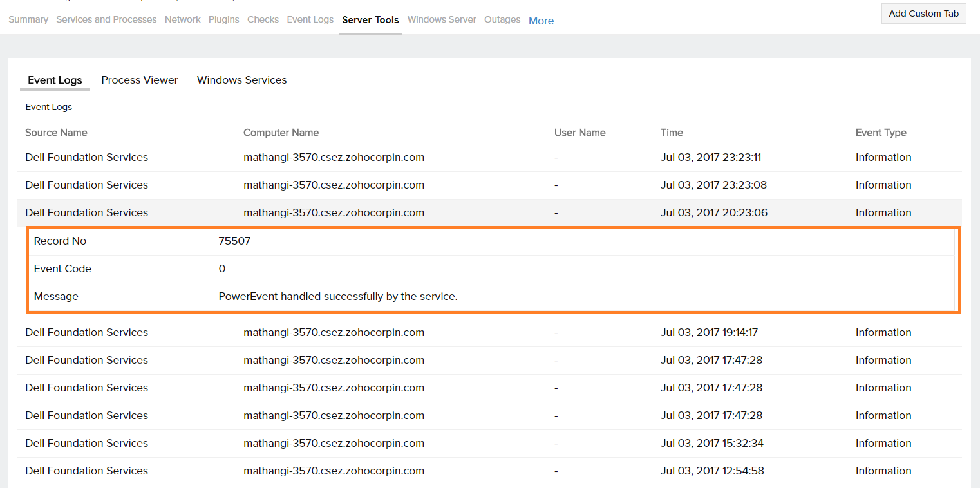Switch to the Checks tab
The image size is (980, 488).
tap(263, 19)
